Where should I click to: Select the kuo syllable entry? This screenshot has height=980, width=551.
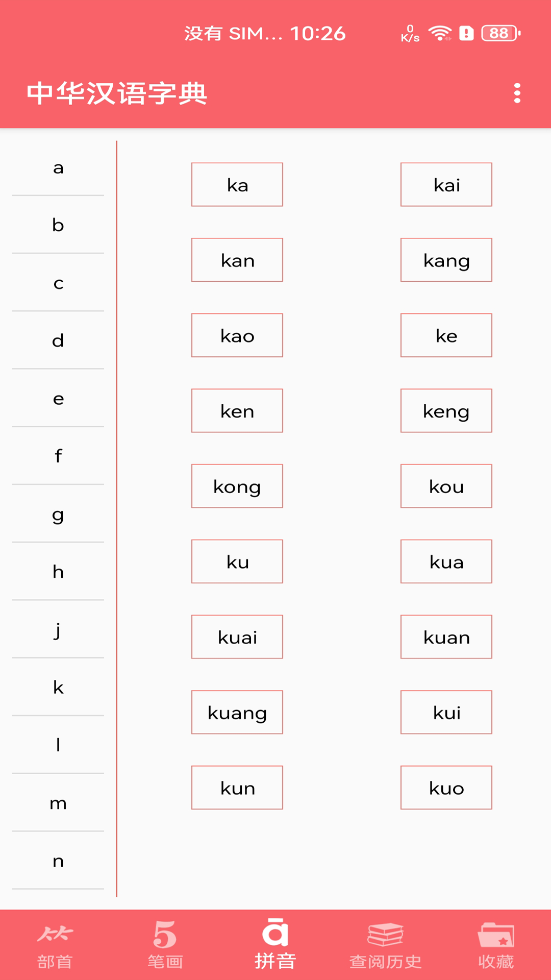coord(446,788)
